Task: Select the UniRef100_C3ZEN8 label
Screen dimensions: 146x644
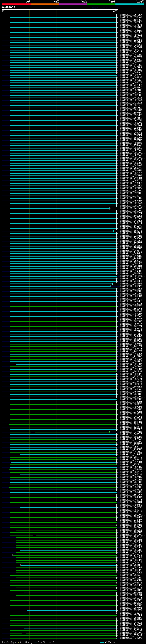Action: pos(131,95)
